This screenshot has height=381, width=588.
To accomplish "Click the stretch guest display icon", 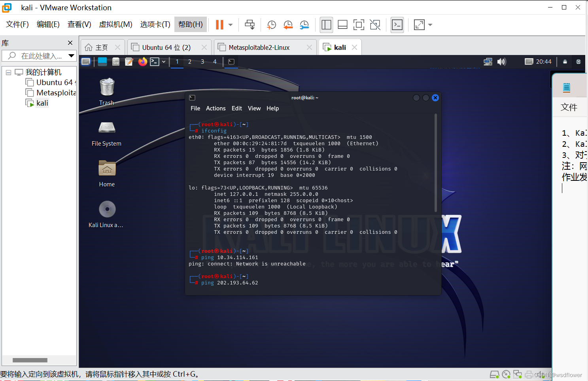I will point(419,25).
